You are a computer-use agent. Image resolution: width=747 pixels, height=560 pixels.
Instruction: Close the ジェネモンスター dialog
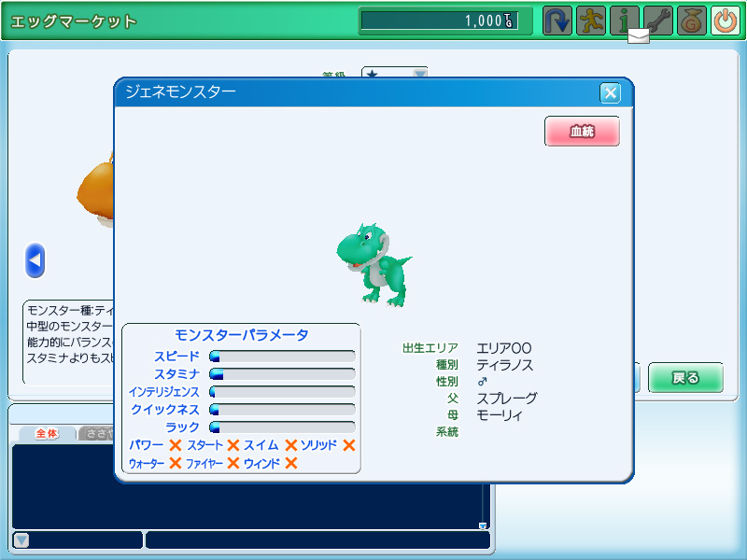610,92
